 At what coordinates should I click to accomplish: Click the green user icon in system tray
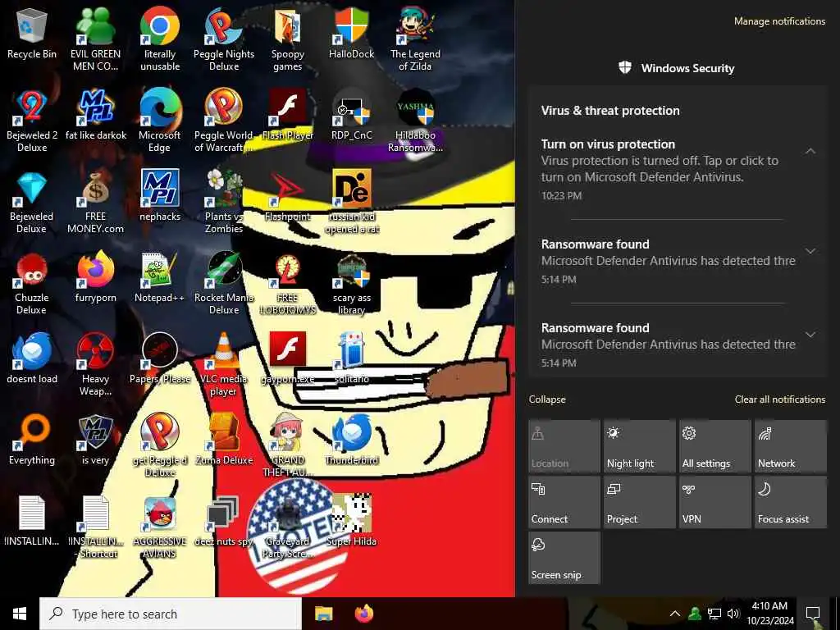click(695, 614)
